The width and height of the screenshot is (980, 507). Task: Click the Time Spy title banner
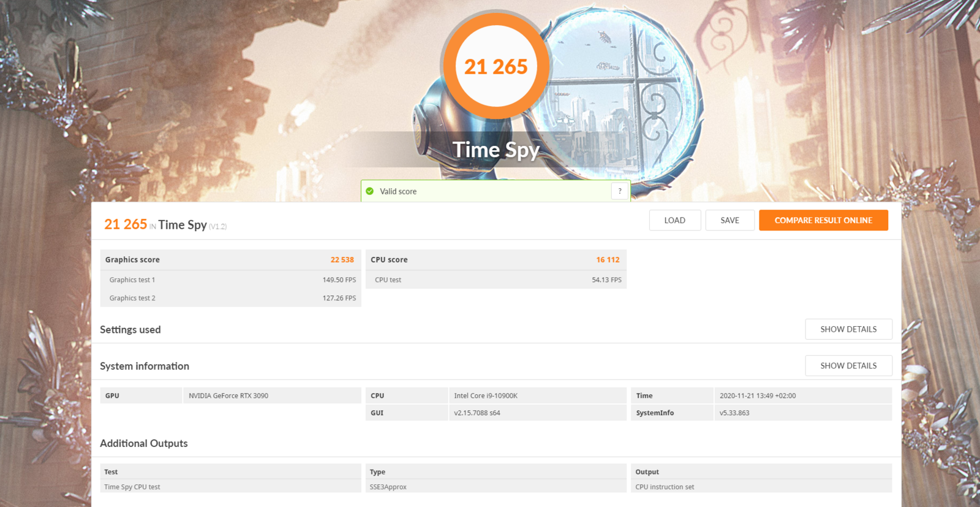(496, 150)
